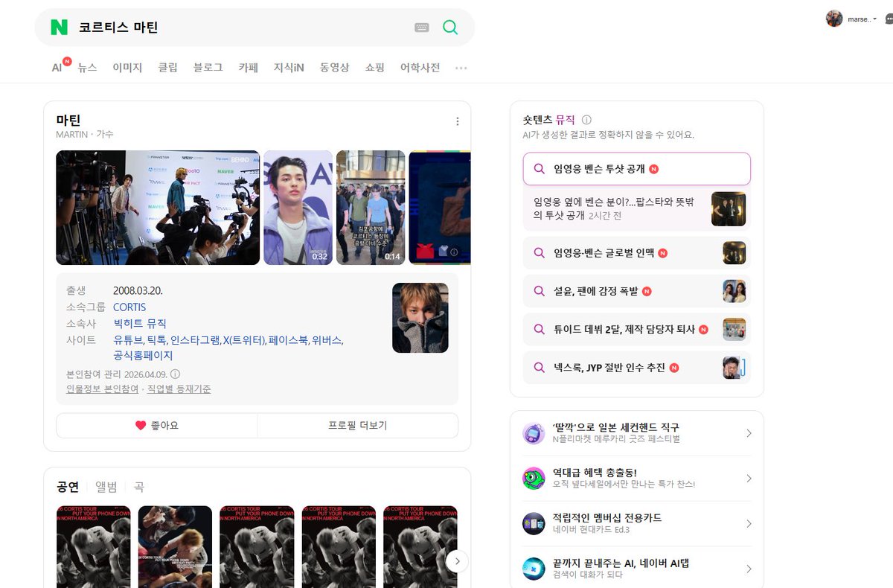The image size is (893, 588).
Task: Click the user profile avatar at top right
Action: tap(834, 19)
